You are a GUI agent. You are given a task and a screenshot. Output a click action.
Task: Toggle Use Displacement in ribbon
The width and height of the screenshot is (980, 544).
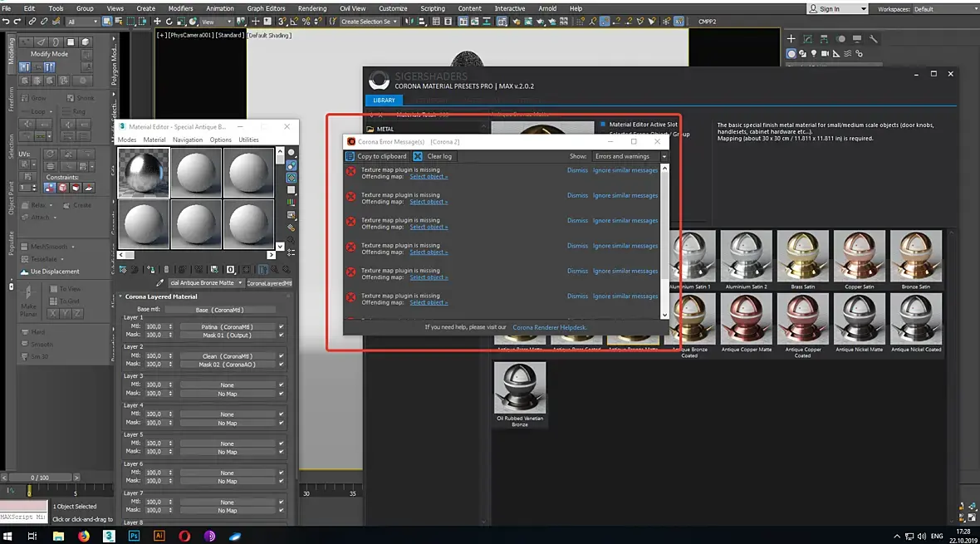[x=50, y=272]
